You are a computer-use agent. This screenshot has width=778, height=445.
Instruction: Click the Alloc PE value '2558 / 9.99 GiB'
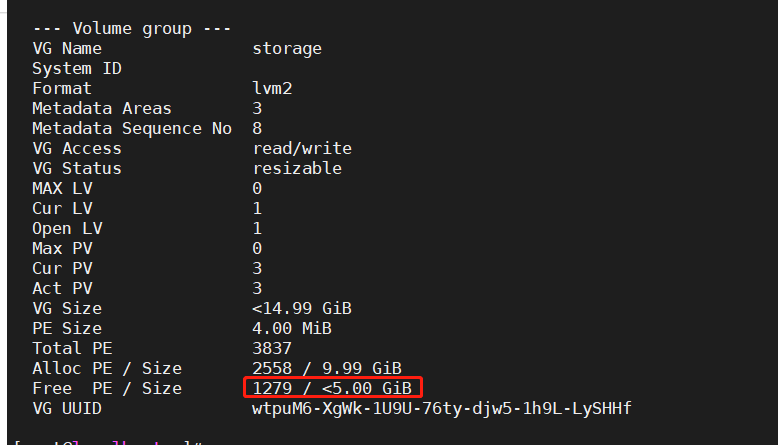(327, 368)
